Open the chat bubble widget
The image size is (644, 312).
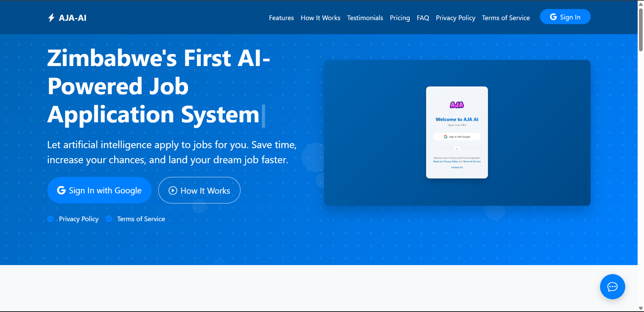[x=612, y=287]
